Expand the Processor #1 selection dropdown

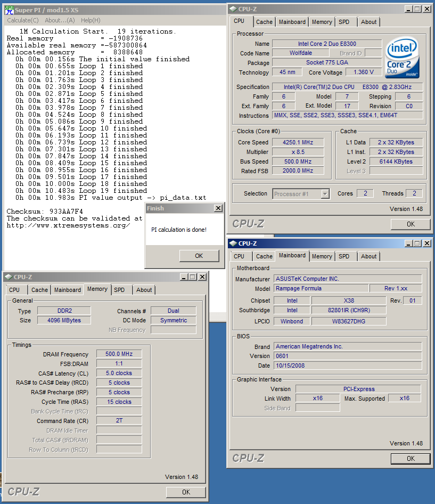tap(325, 194)
